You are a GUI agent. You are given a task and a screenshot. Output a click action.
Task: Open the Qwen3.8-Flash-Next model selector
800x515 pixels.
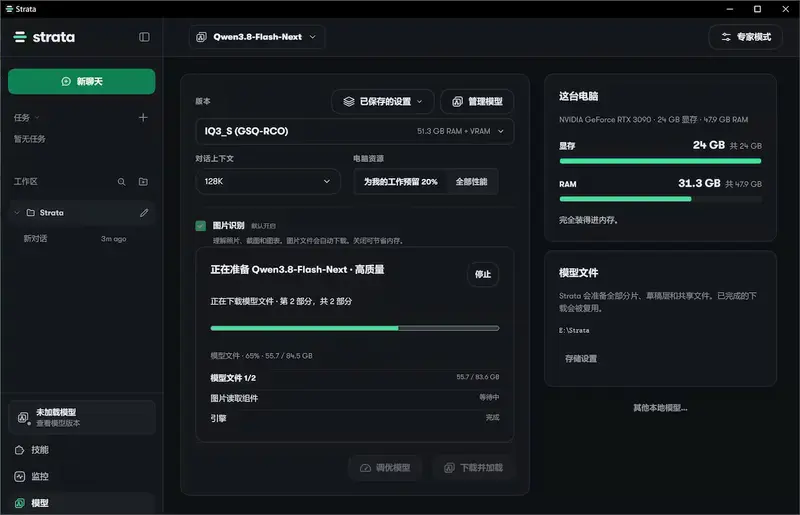coord(257,37)
